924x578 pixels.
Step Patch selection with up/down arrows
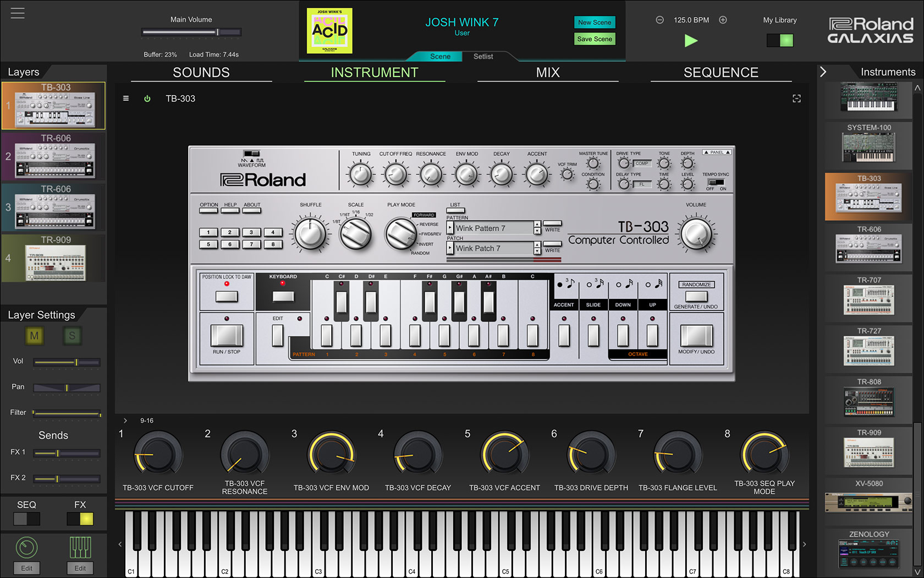537,249
